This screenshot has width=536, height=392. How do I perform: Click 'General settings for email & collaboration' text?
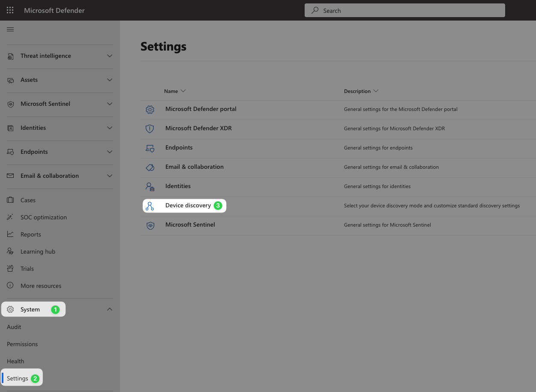point(391,167)
